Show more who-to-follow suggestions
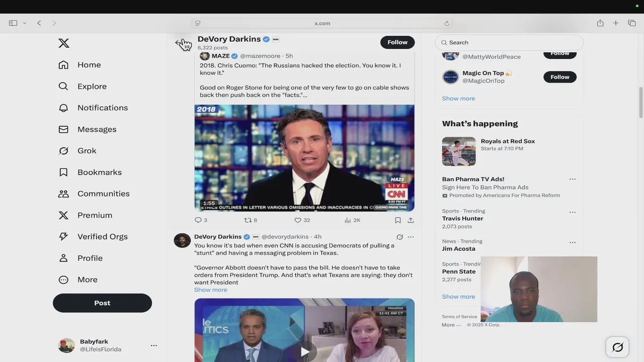Screen dimensions: 644x362 pos(458,99)
